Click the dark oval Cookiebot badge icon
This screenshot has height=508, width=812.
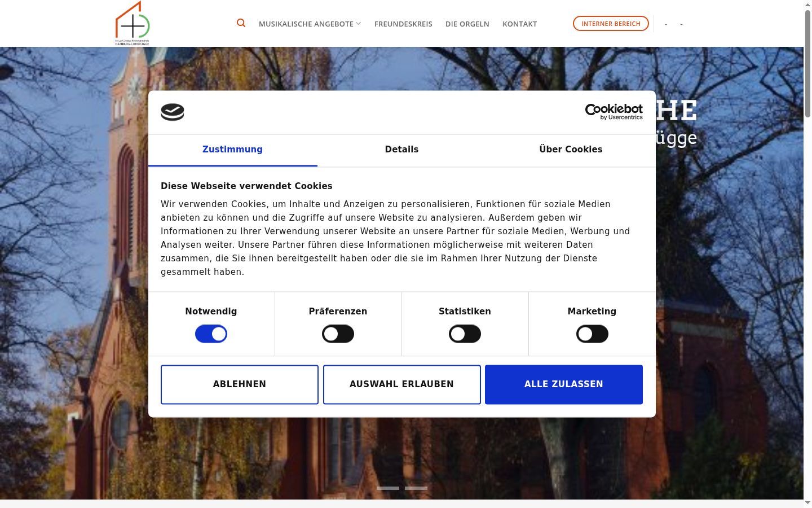pos(173,112)
